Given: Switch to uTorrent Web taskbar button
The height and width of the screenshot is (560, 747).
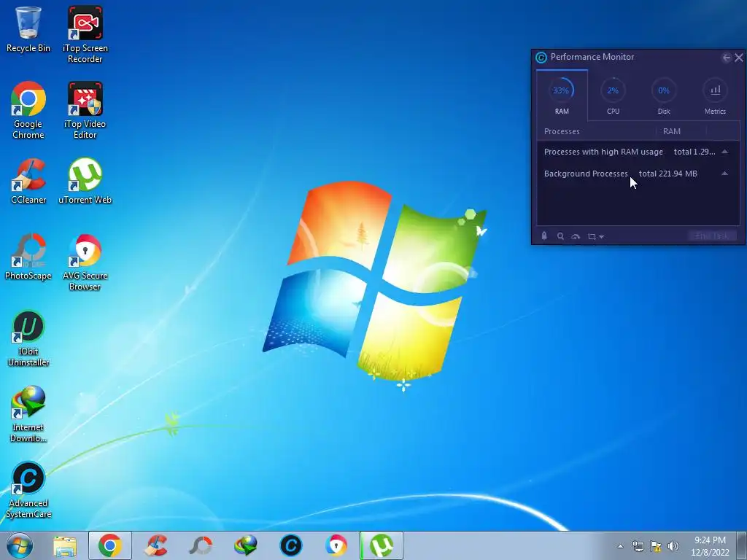Looking at the screenshot, I should point(382,545).
